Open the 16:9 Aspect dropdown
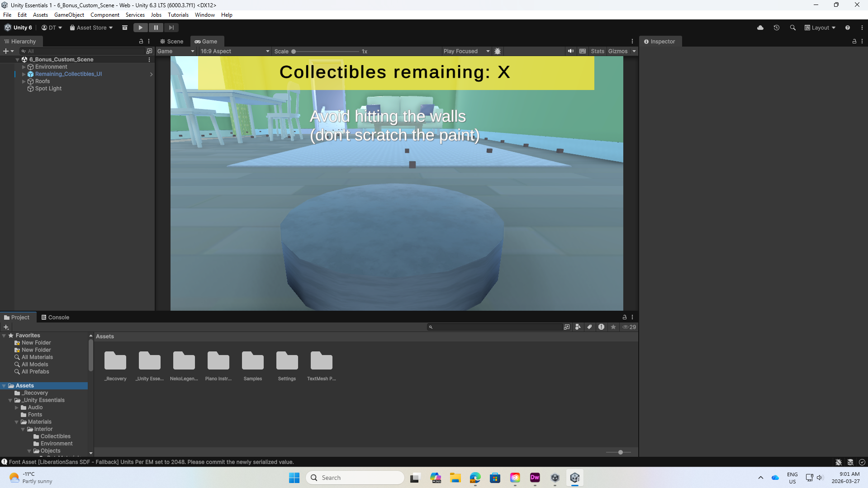This screenshot has width=868, height=488. [x=235, y=51]
